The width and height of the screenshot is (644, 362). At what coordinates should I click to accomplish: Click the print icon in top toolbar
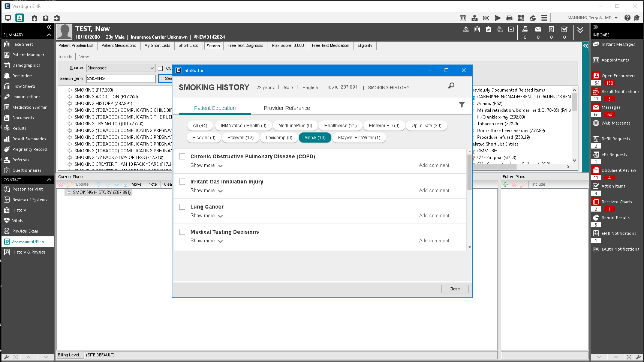point(509,18)
